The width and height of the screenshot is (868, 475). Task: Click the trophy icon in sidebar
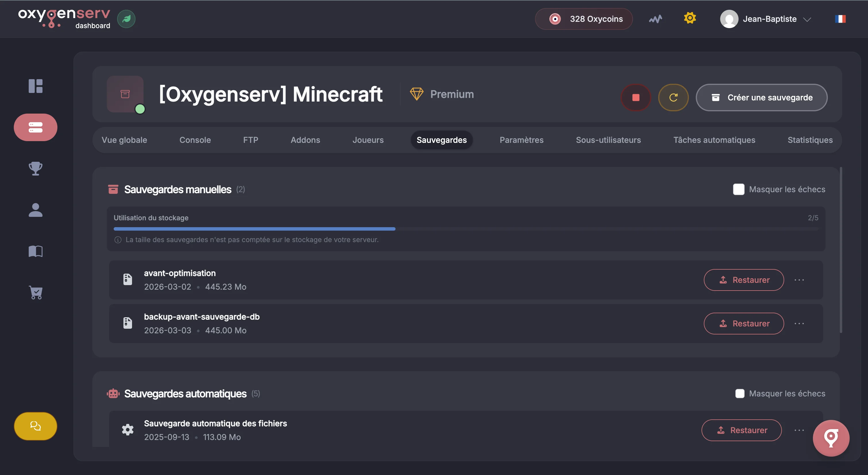click(35, 168)
